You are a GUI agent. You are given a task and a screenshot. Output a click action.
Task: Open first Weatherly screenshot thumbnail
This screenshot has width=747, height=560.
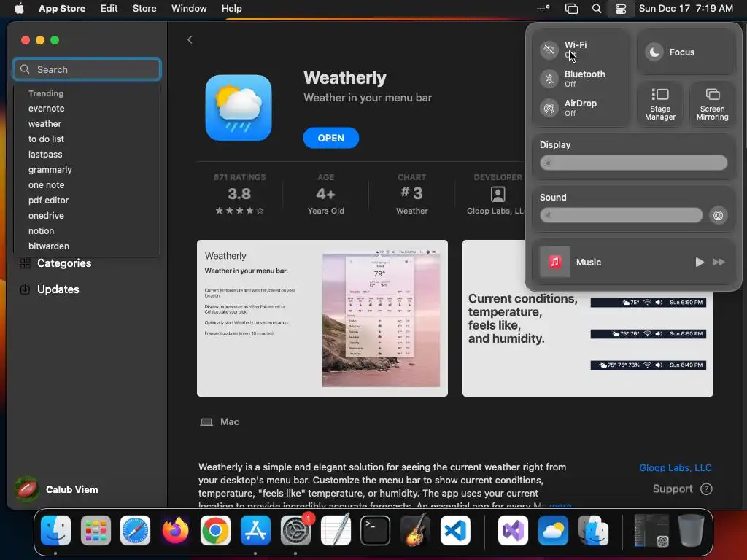point(322,318)
